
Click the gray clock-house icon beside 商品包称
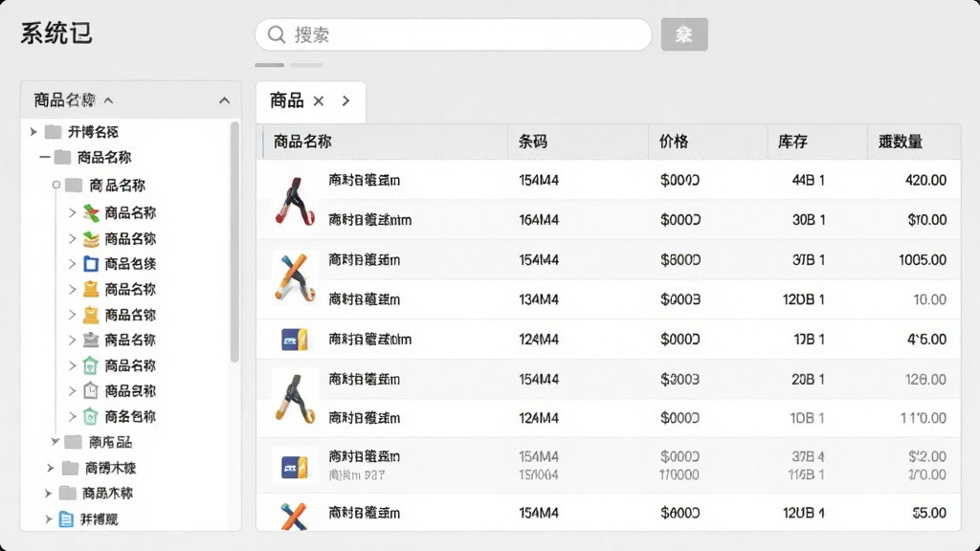click(91, 391)
